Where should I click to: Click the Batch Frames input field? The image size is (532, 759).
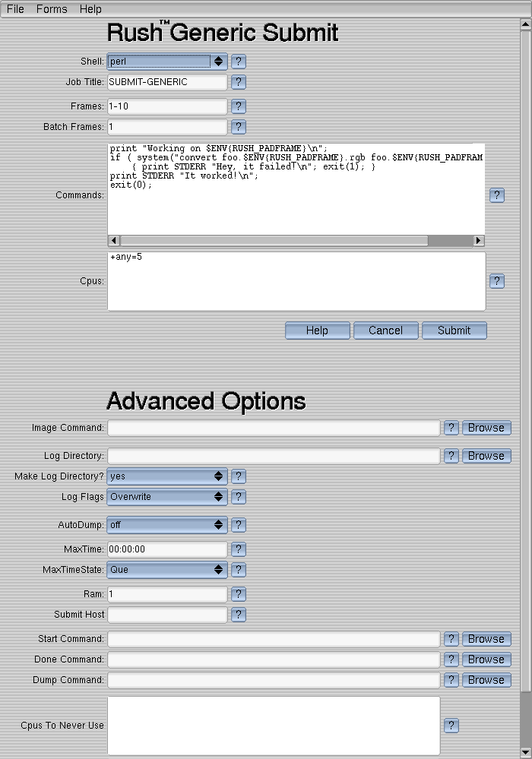pyautogui.click(x=167, y=127)
